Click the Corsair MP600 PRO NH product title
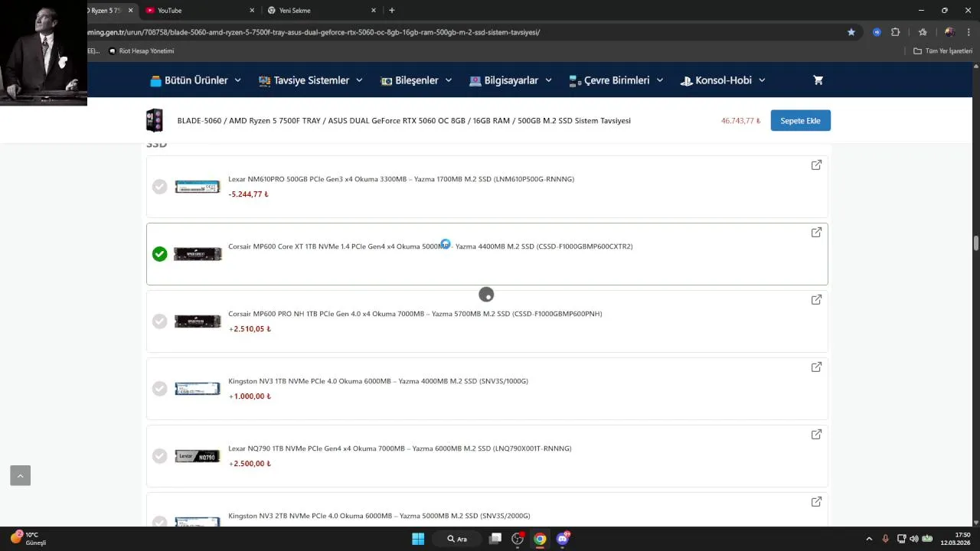 415,314
